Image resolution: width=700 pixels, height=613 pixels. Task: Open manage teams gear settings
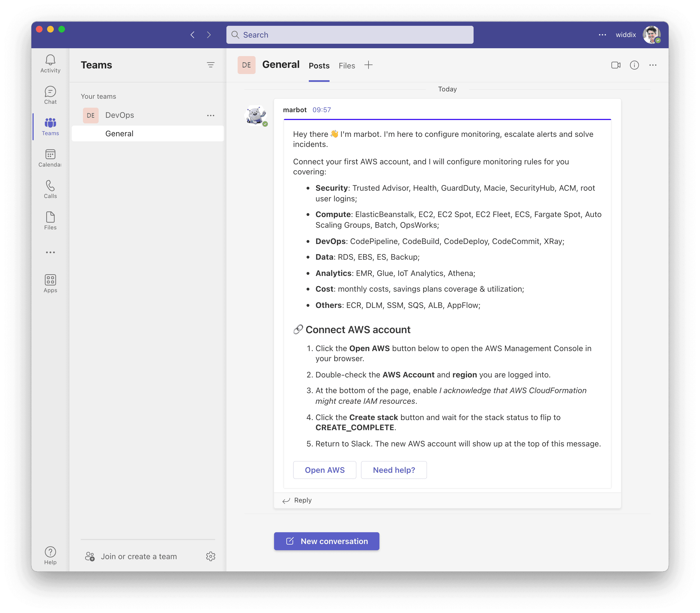point(210,557)
